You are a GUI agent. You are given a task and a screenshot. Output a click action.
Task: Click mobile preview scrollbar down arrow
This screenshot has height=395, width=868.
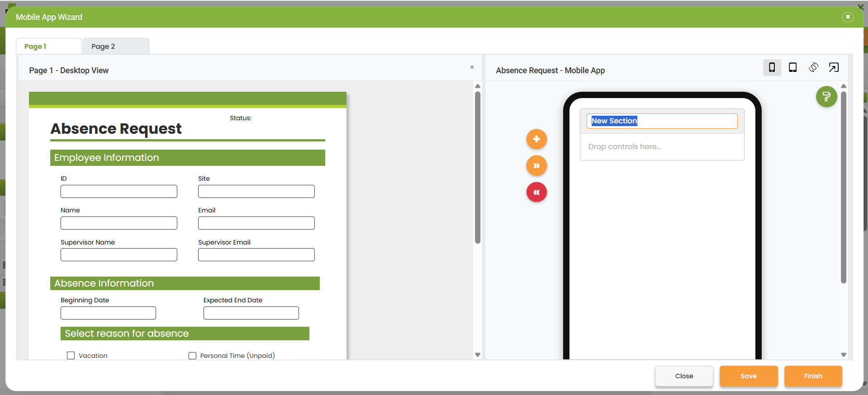(x=844, y=355)
